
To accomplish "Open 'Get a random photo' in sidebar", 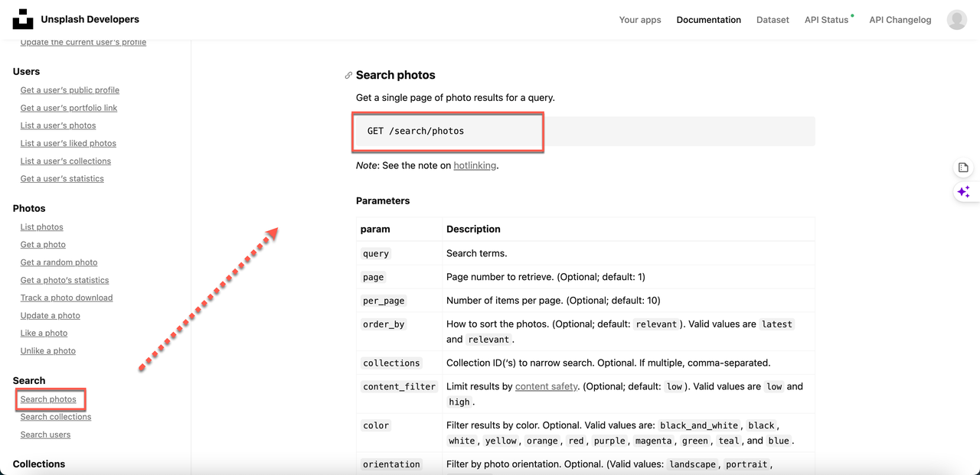I will pyautogui.click(x=59, y=262).
